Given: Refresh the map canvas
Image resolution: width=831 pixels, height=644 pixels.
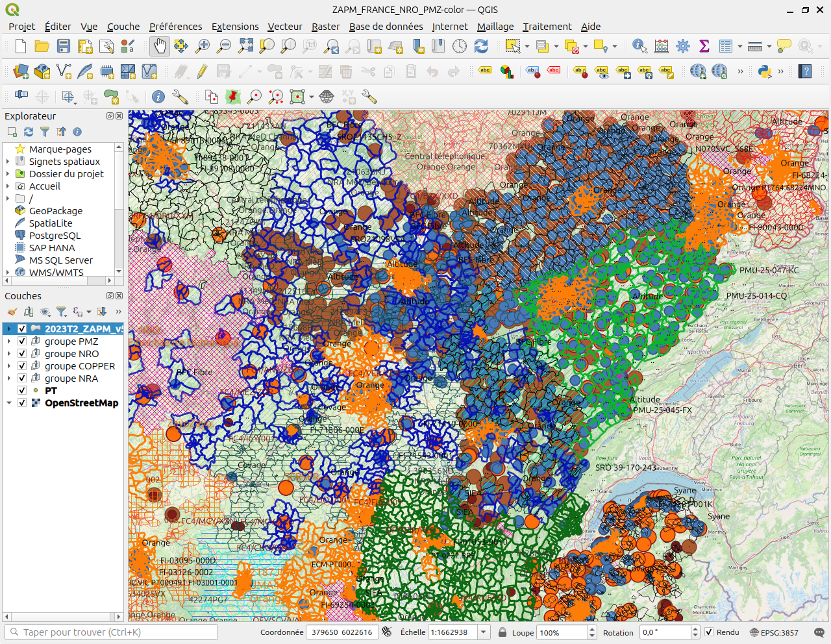Looking at the screenshot, I should [x=481, y=46].
